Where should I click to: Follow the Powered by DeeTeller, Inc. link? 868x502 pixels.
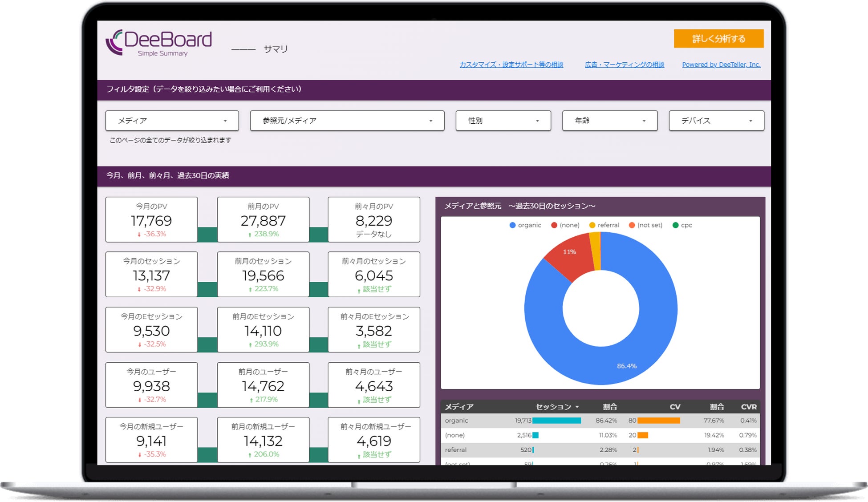tap(721, 65)
